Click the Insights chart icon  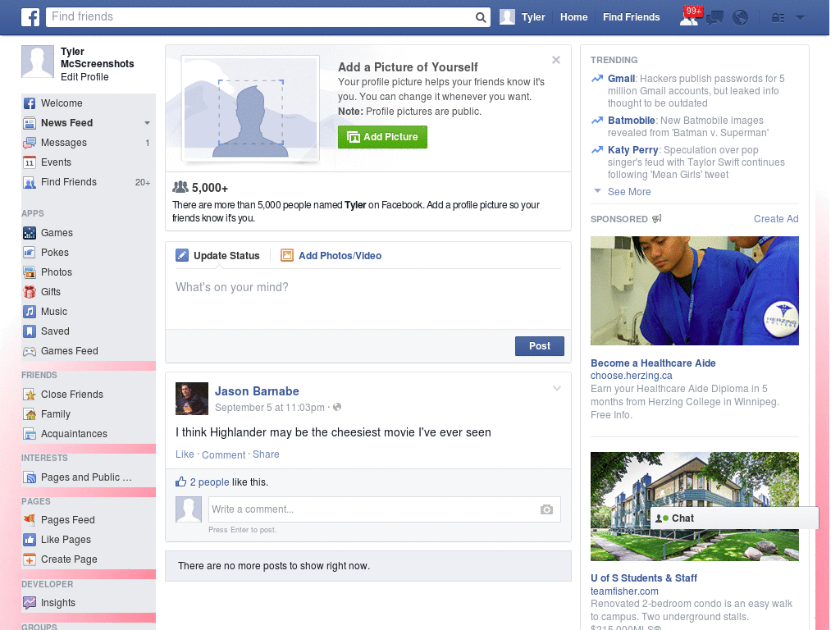[x=30, y=603]
